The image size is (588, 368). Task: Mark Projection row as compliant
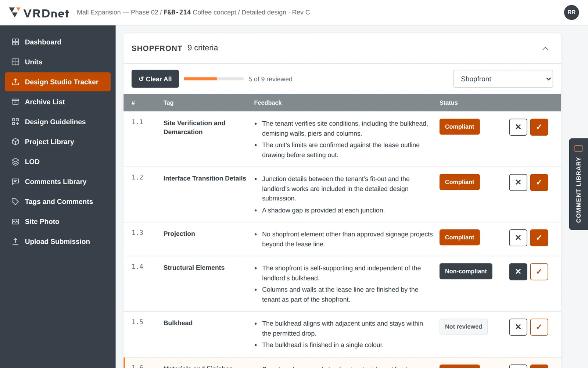pos(539,237)
